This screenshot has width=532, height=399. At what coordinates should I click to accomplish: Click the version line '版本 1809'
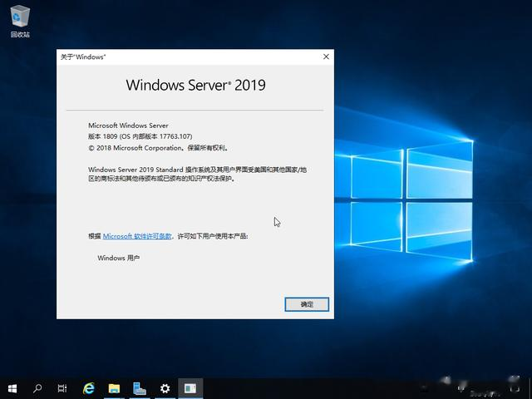pyautogui.click(x=140, y=136)
